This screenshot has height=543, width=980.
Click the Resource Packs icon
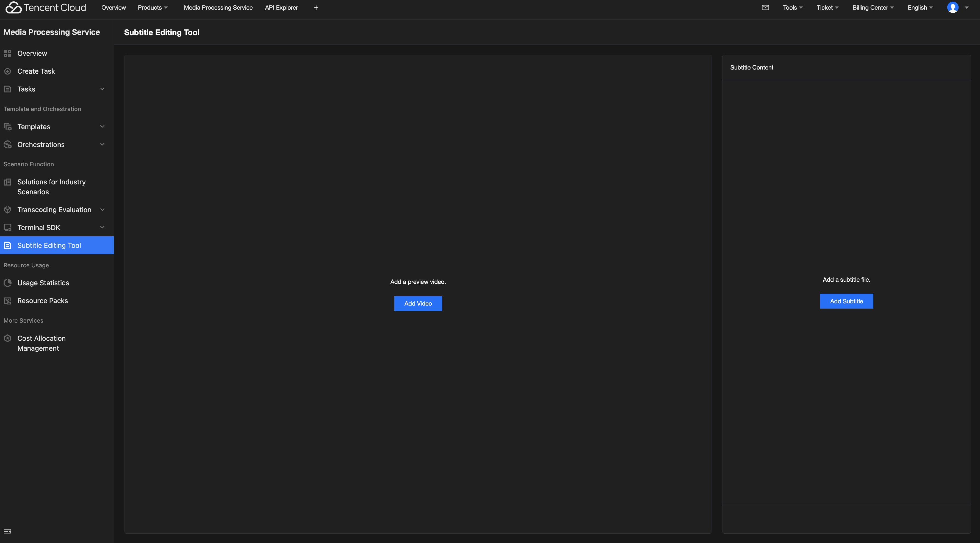(x=8, y=301)
